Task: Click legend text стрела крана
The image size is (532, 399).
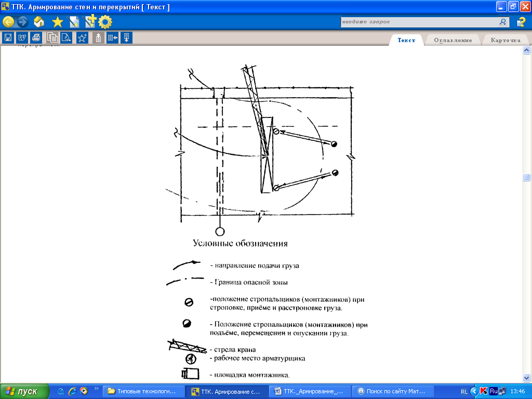Action: [x=235, y=350]
